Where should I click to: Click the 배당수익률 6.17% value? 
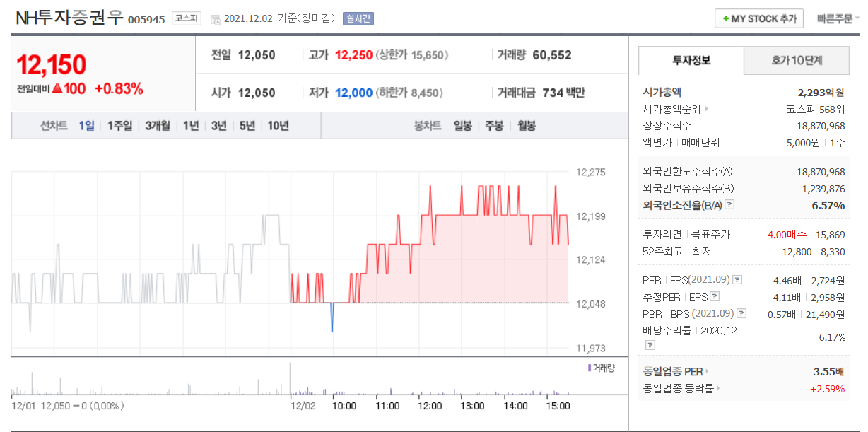[832, 337]
